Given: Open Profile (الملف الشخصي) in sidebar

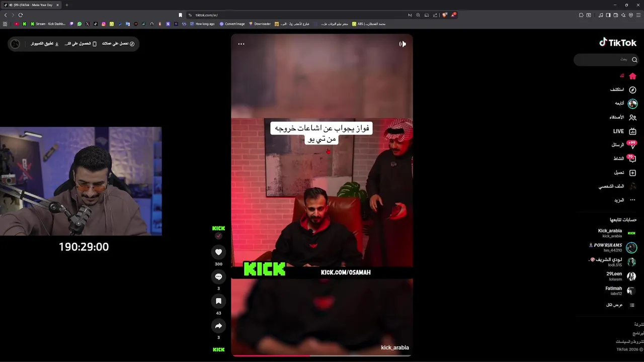Looking at the screenshot, I should [x=617, y=186].
